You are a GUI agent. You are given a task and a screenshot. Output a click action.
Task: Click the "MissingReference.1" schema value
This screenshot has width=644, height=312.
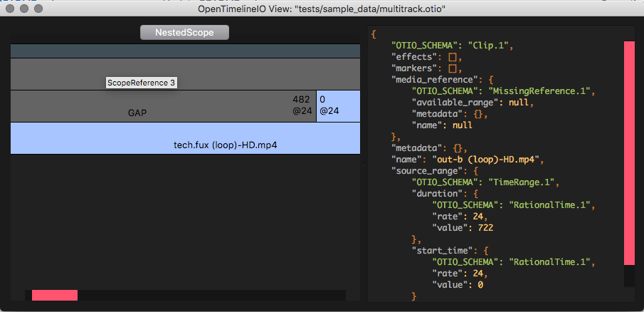tap(539, 91)
